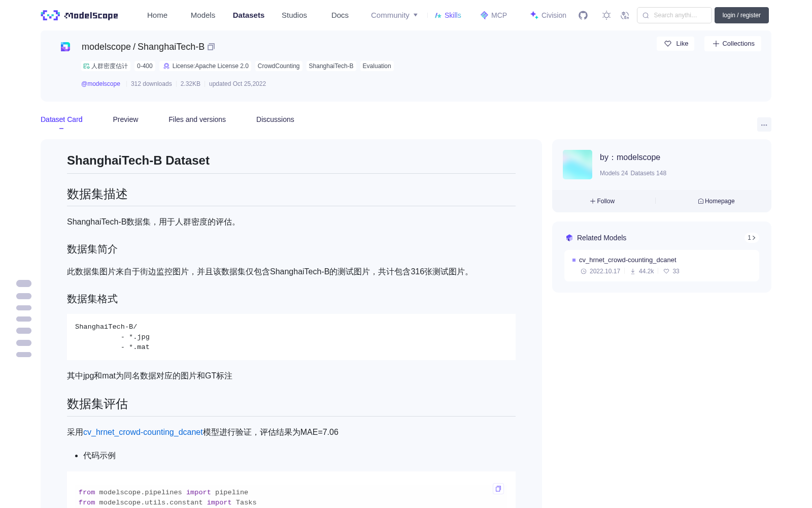Click the 'updated Oct 25,2022' text
Screen dimensions: 812x508
pos(238,84)
